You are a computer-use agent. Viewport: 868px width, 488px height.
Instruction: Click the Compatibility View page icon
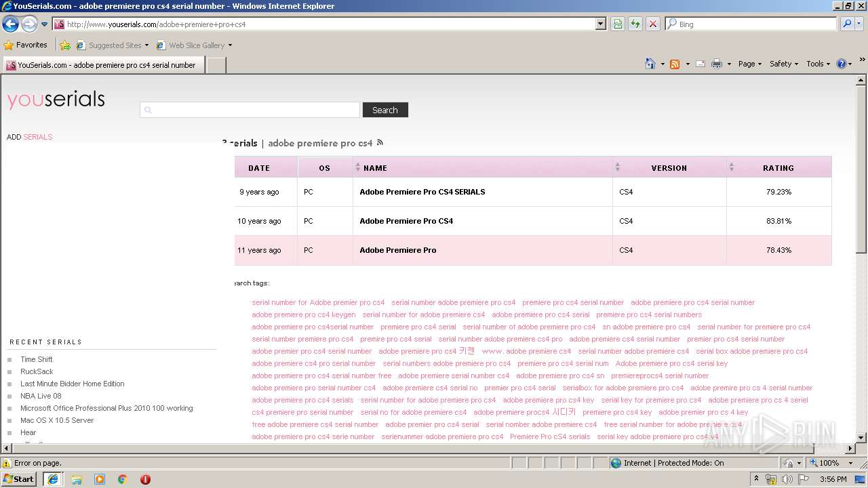click(x=618, y=24)
